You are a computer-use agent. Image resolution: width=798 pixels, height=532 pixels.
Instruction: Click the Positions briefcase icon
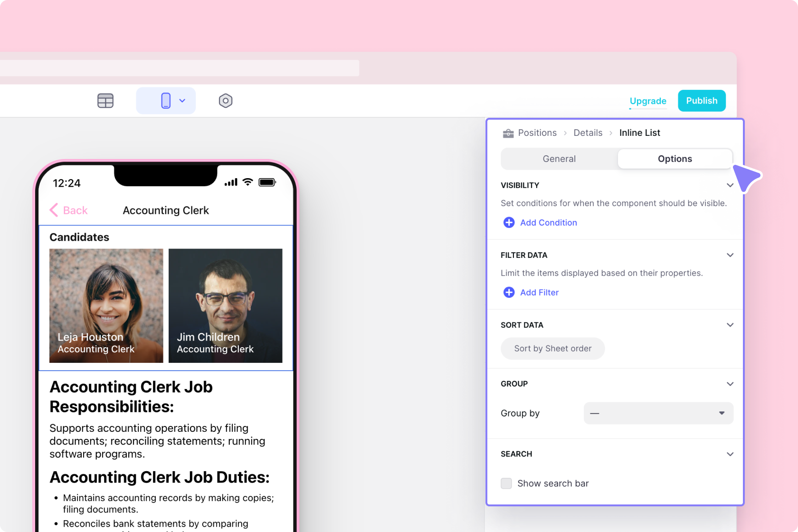coord(508,133)
